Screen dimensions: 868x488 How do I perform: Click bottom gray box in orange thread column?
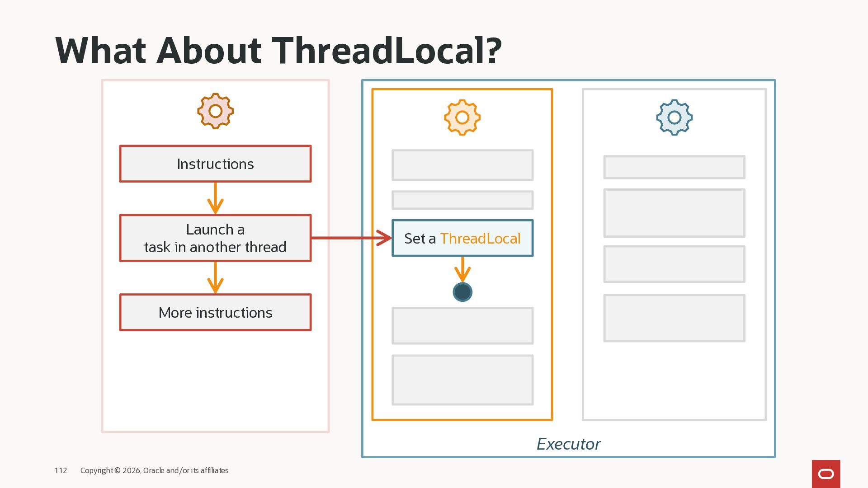point(462,380)
